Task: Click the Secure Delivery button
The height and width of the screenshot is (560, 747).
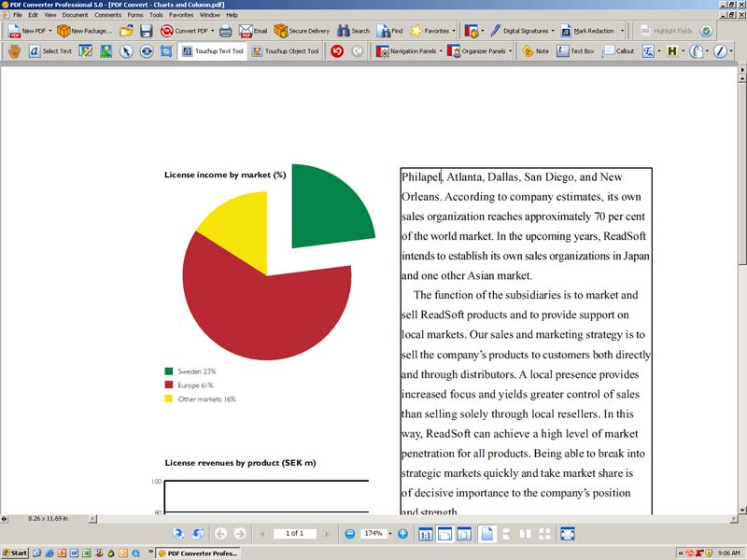Action: pyautogui.click(x=302, y=31)
